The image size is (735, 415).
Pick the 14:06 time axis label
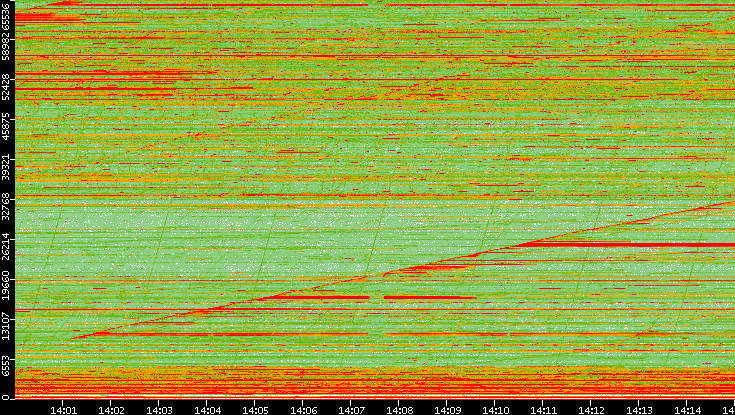[303, 410]
